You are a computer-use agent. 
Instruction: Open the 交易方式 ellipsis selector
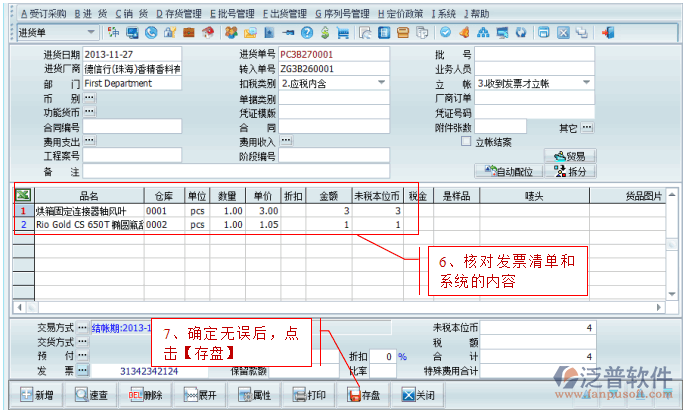(x=82, y=328)
